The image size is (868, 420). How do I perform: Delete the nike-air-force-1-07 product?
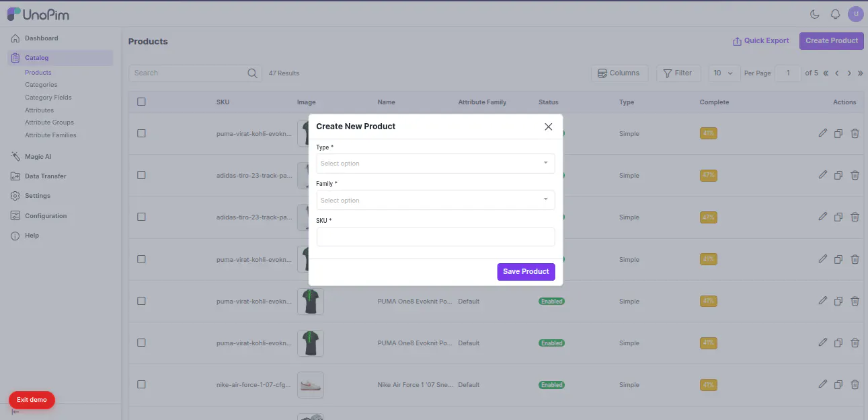click(x=855, y=384)
